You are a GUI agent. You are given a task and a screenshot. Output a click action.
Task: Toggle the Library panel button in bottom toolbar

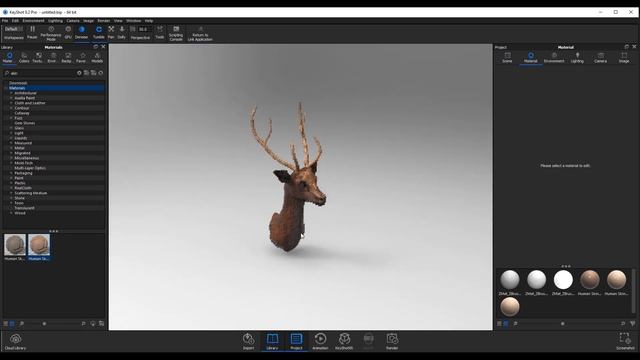click(x=272, y=341)
